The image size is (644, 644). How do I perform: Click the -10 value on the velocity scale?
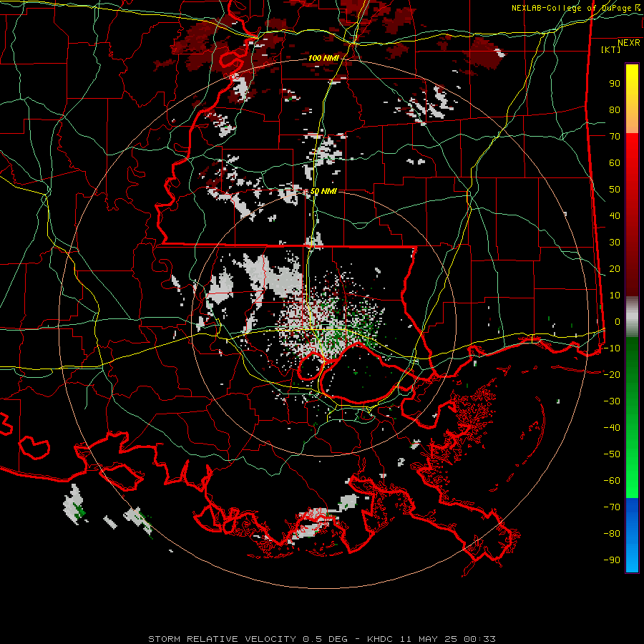coord(612,348)
